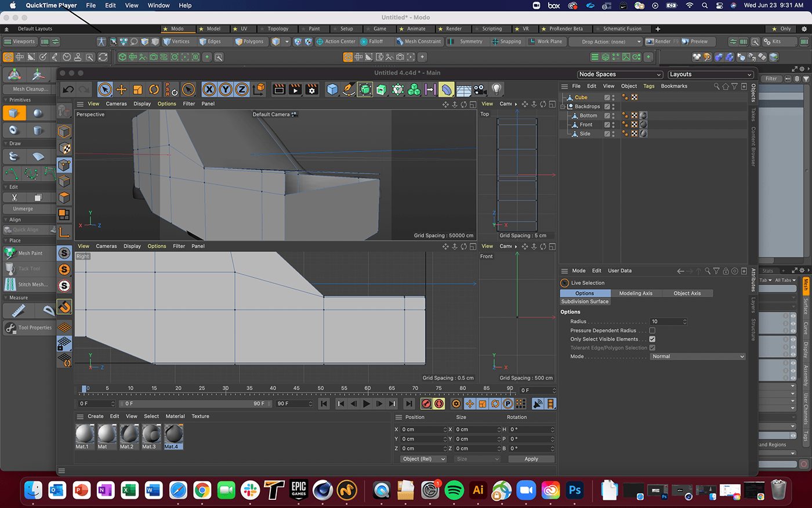Open Cameras menu in Perspective viewport

pos(116,104)
